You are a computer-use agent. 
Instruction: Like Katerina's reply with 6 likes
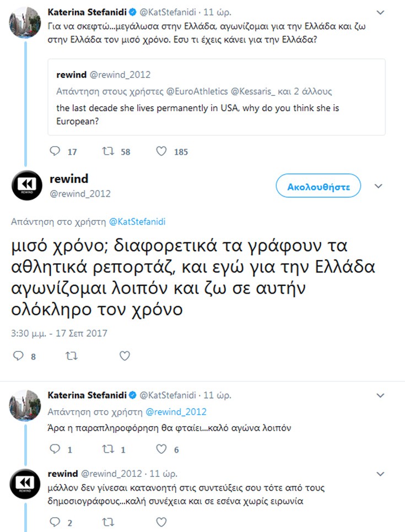pyautogui.click(x=161, y=449)
